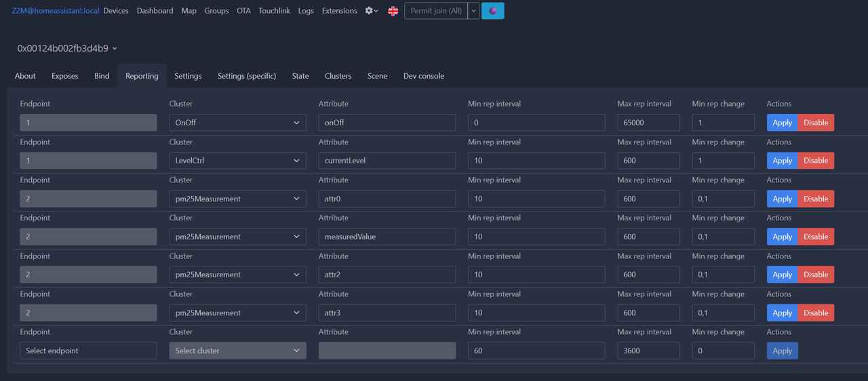Open OTA page
The image size is (868, 381).
pyautogui.click(x=243, y=11)
